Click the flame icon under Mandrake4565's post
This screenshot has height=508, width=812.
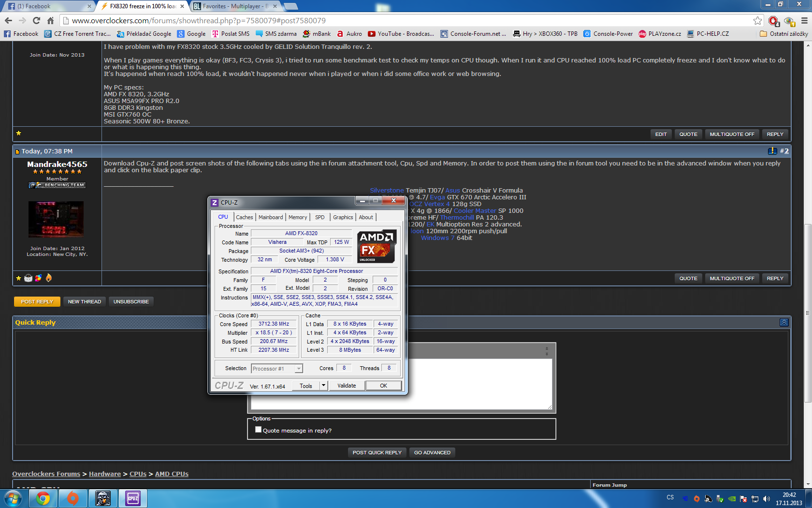49,278
